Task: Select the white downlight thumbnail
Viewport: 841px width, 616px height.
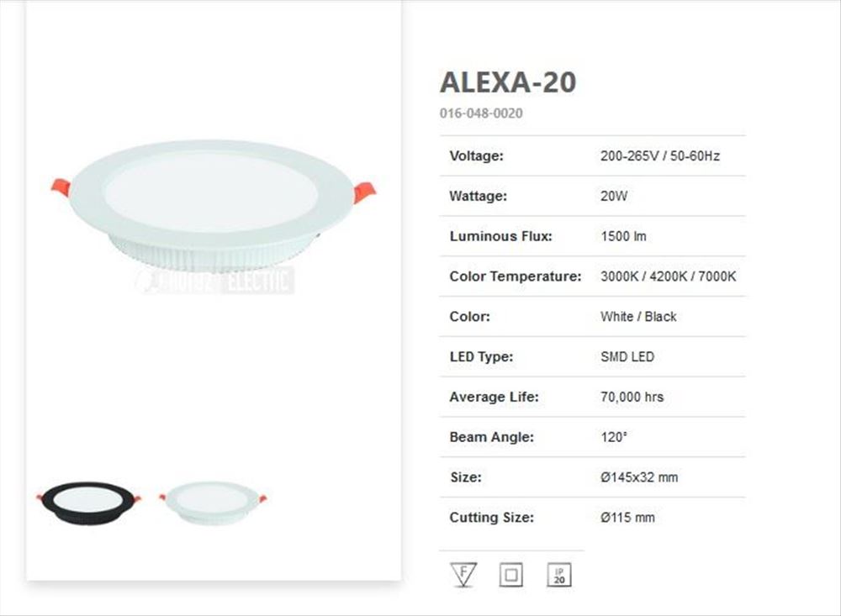Action: tap(214, 503)
